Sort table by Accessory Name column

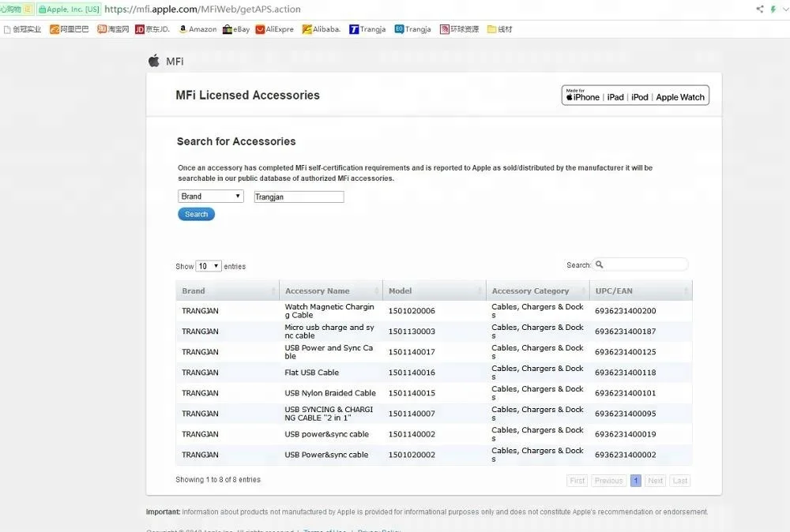click(x=331, y=290)
